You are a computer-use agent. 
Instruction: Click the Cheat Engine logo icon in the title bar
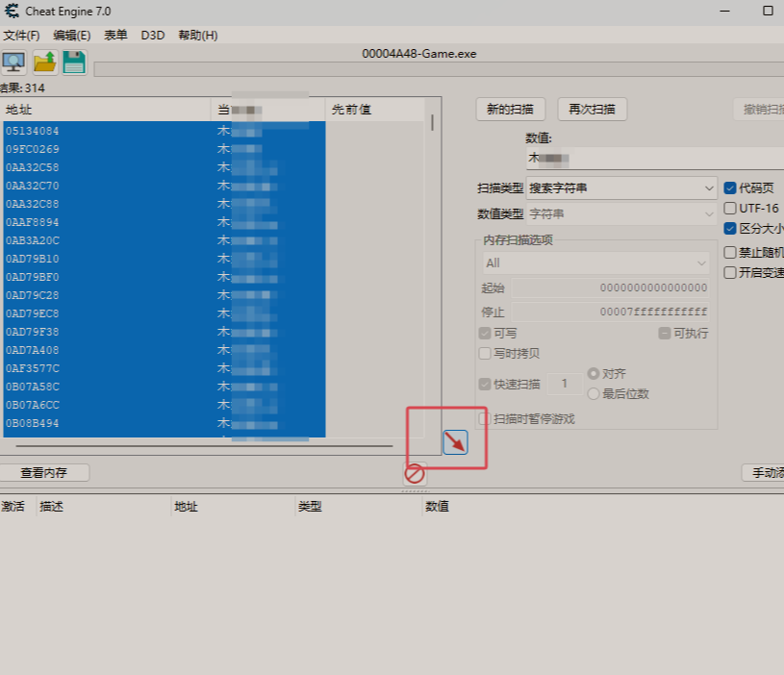[12, 11]
